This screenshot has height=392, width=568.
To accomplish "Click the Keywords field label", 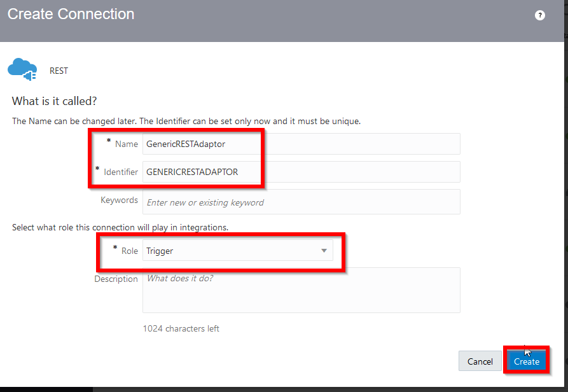I will 119,200.
